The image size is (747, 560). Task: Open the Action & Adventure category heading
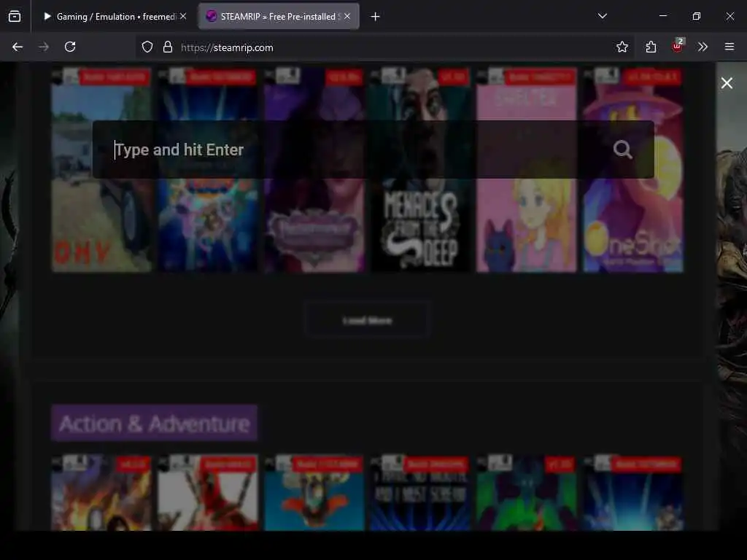pos(155,424)
